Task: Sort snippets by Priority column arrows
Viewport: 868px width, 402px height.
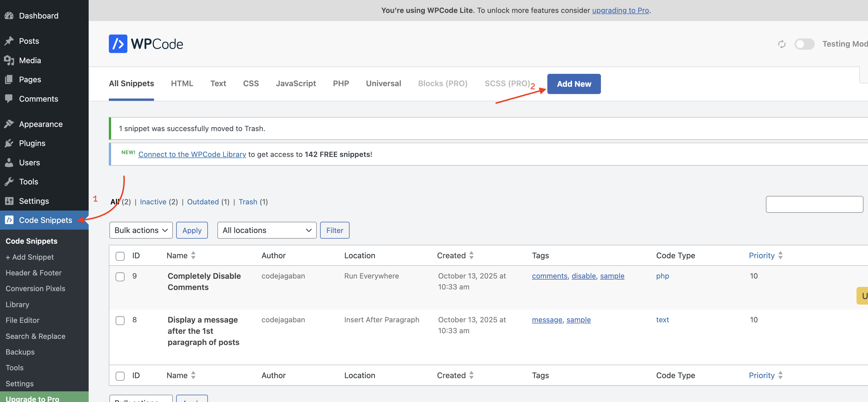Action: point(780,256)
